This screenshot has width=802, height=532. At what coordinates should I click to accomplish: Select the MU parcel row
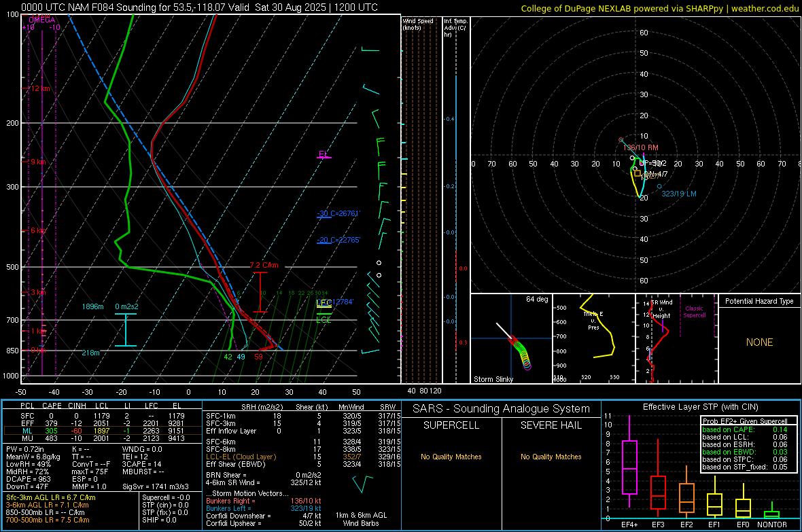pos(103,438)
